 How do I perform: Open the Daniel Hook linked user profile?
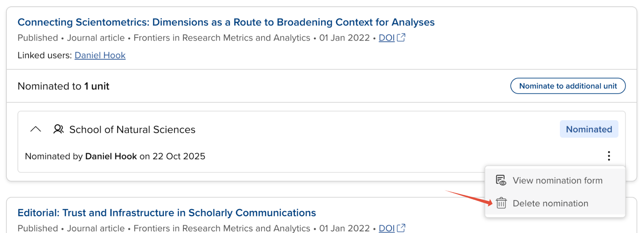click(x=100, y=55)
